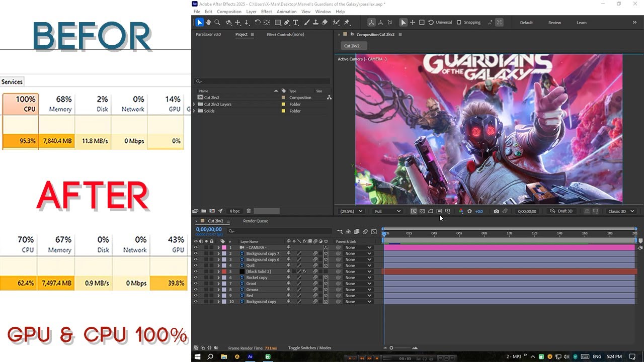Image resolution: width=644 pixels, height=362 pixels.
Task: Toggle Transparency Grid in viewer
Action: [422, 211]
